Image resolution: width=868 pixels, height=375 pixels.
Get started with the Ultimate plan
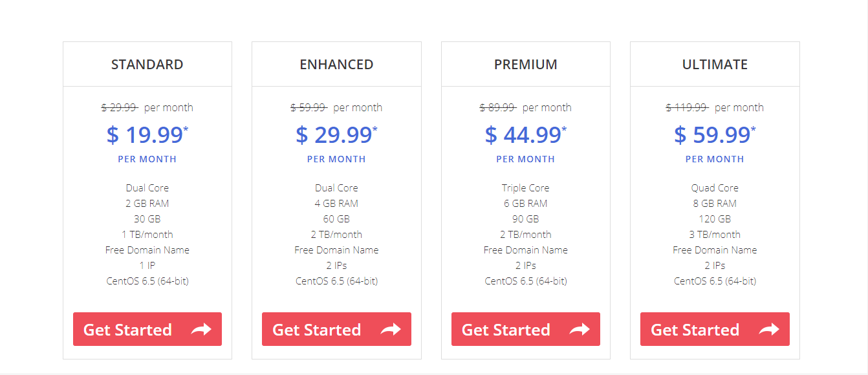(715, 329)
